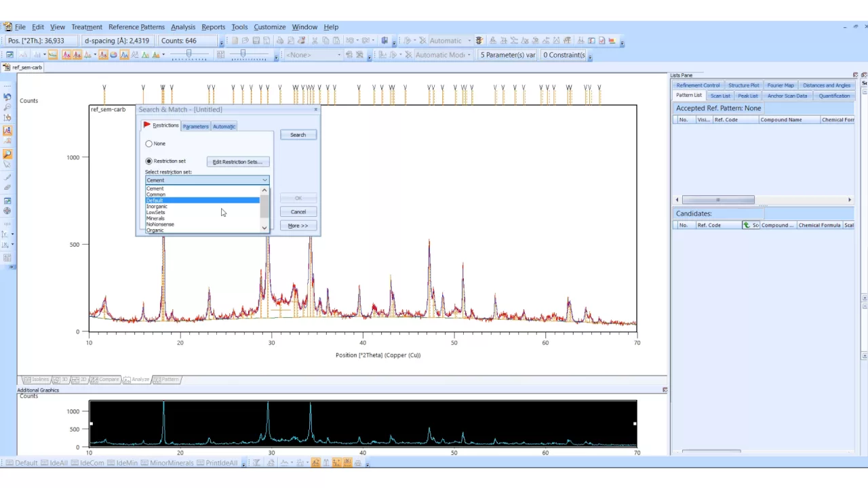Click the green sort icon in Candidates header
This screenshot has height=488, width=868.
747,225
